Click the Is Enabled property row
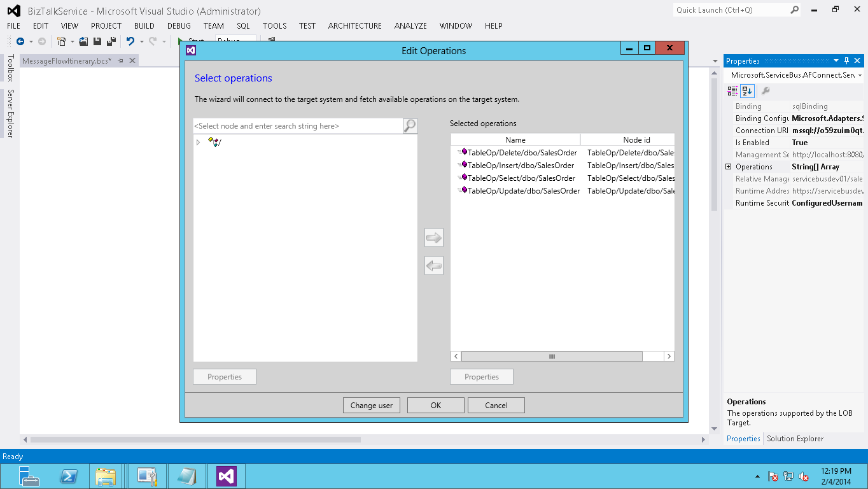This screenshot has width=868, height=489. pos(794,143)
